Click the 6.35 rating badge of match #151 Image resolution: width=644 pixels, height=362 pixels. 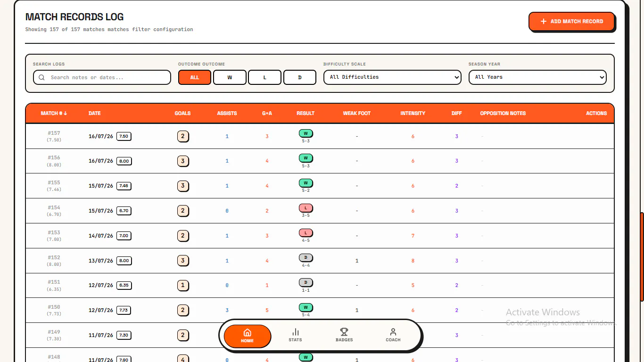coord(124,285)
